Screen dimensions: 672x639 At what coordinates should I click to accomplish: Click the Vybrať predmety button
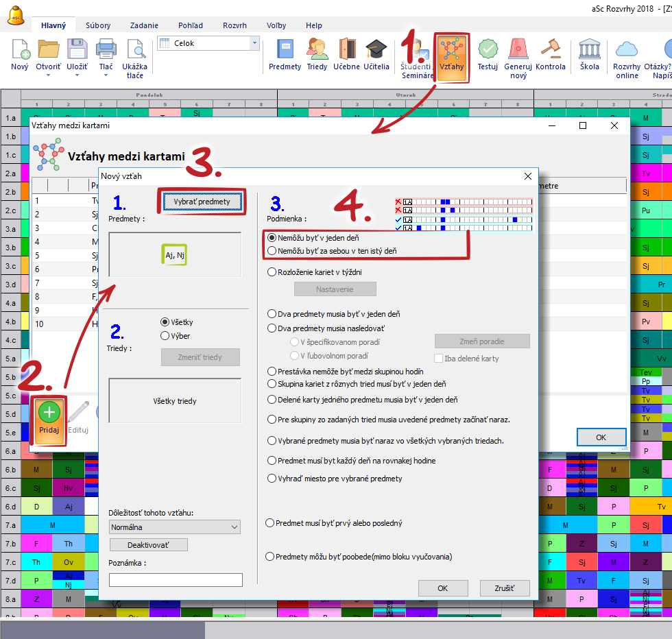(202, 202)
